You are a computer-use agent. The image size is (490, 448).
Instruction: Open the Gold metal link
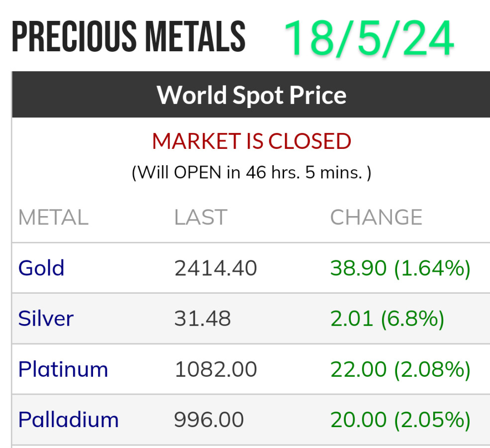click(x=41, y=268)
